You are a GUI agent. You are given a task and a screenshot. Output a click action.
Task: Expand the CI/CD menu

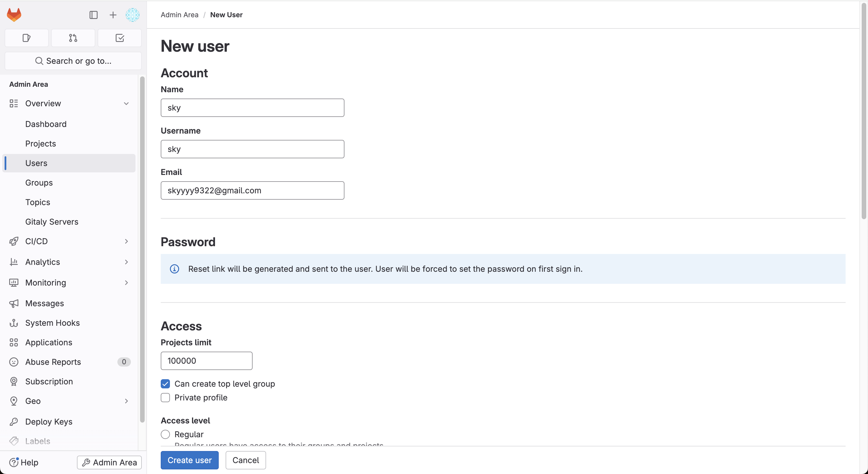pyautogui.click(x=126, y=241)
